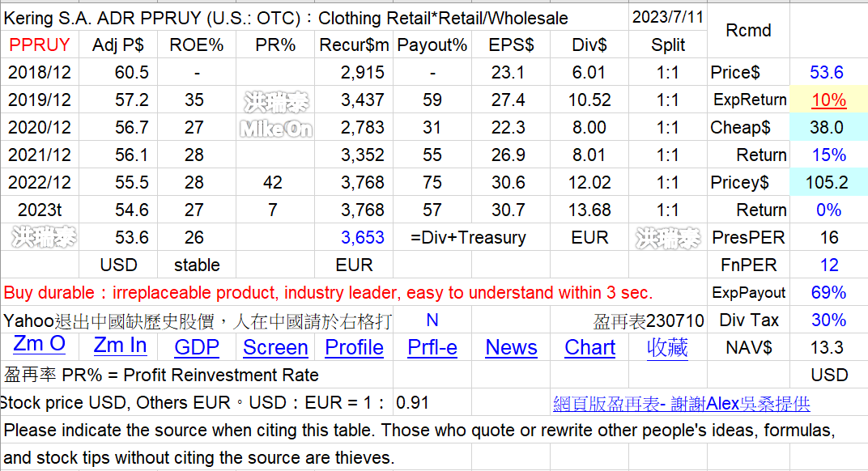The width and height of the screenshot is (868, 471).
Task: Click the 收藏 link
Action: [668, 347]
